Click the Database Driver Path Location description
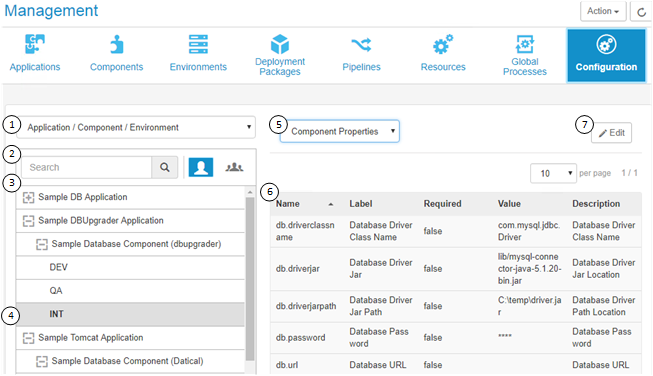Image resolution: width=653 pixels, height=376 pixels. coord(603,306)
